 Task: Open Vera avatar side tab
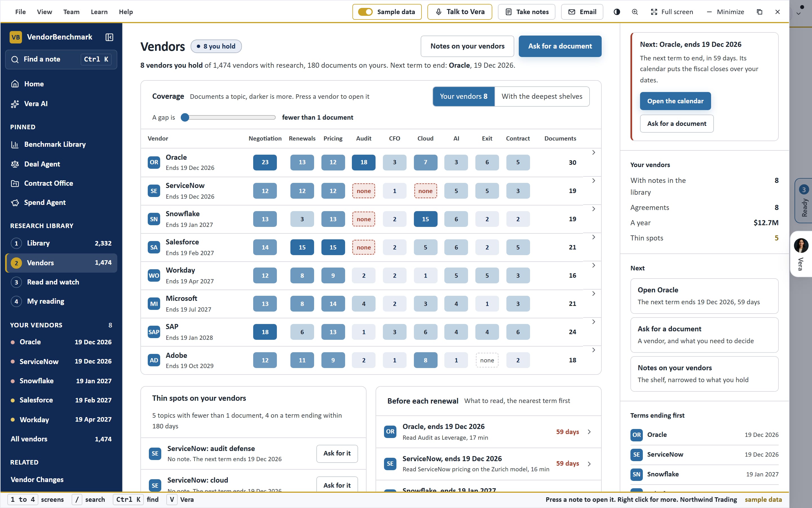(801, 254)
